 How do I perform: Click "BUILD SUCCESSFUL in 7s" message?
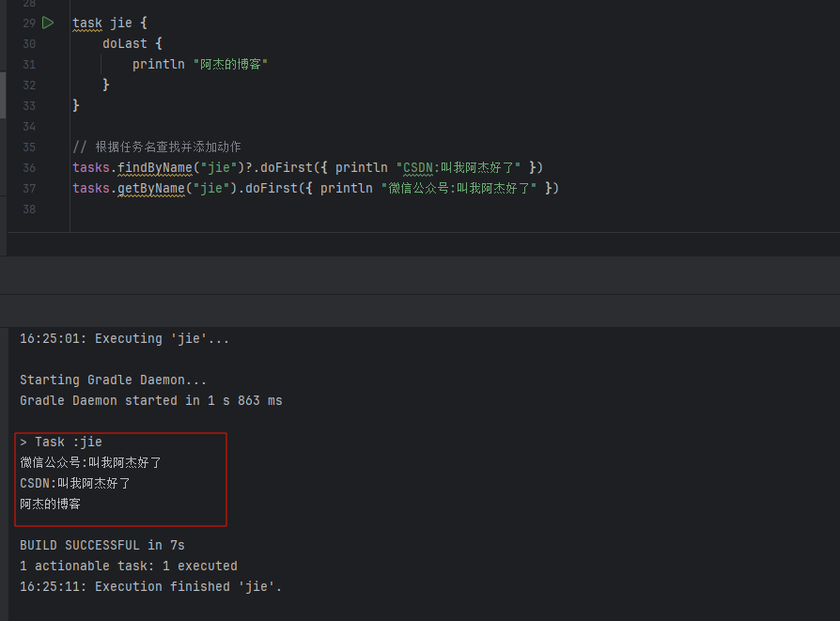102,546
